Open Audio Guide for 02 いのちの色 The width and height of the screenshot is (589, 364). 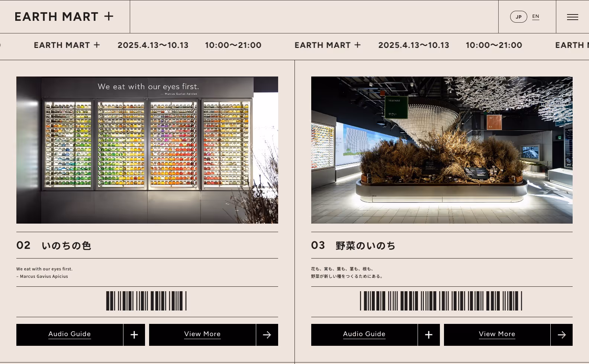coord(70,335)
